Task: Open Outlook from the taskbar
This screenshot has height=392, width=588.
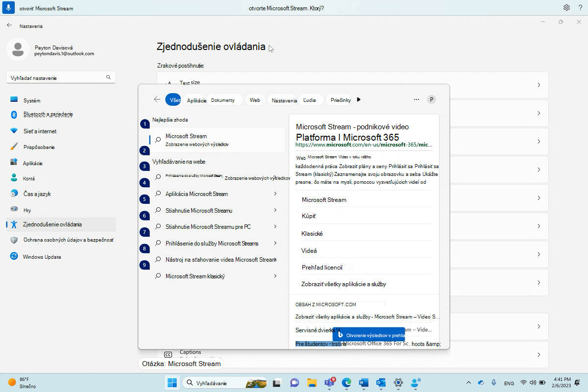Action: (x=381, y=383)
